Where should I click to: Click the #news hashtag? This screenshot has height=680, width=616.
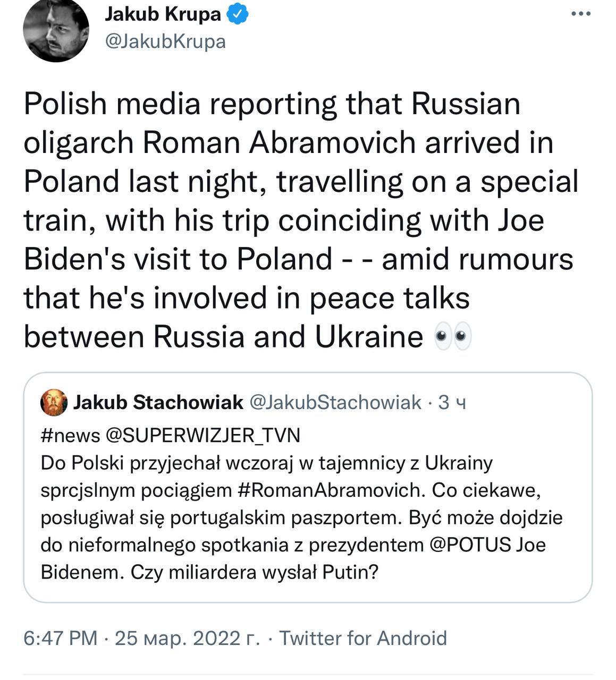[70, 435]
